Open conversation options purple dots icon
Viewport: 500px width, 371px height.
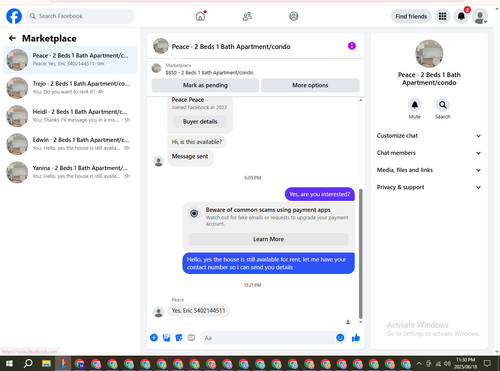[x=352, y=46]
